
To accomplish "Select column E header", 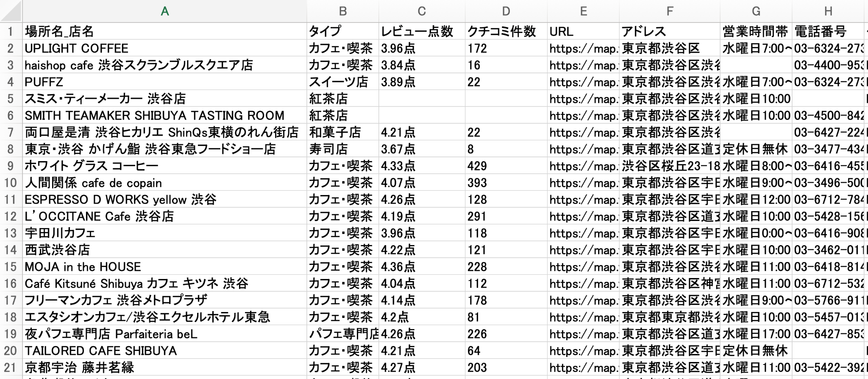I will pyautogui.click(x=583, y=11).
